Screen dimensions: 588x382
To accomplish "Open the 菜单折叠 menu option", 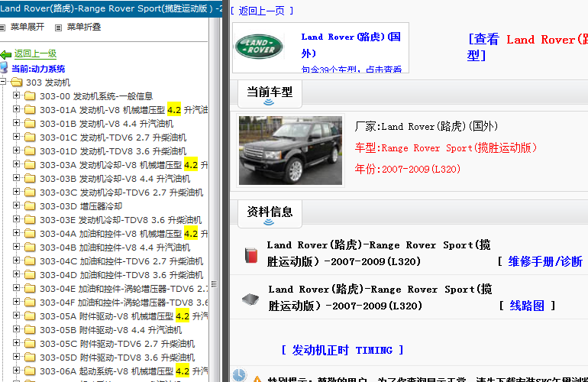I will [84, 27].
